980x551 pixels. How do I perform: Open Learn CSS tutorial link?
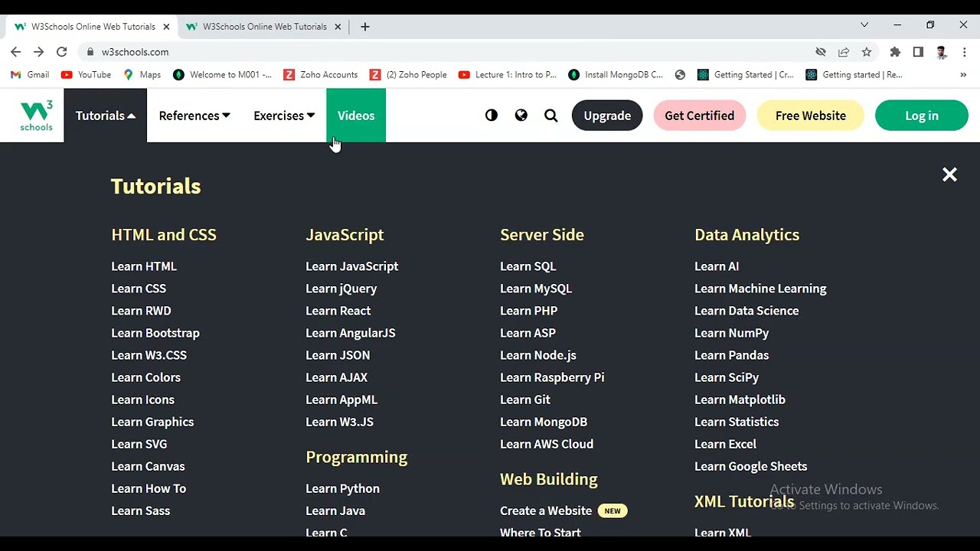pyautogui.click(x=139, y=289)
